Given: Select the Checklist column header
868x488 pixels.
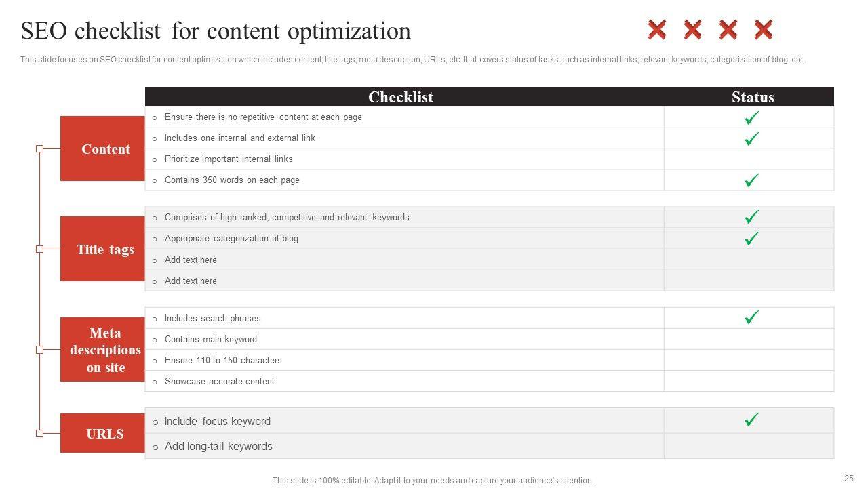Looking at the screenshot, I should [x=401, y=97].
